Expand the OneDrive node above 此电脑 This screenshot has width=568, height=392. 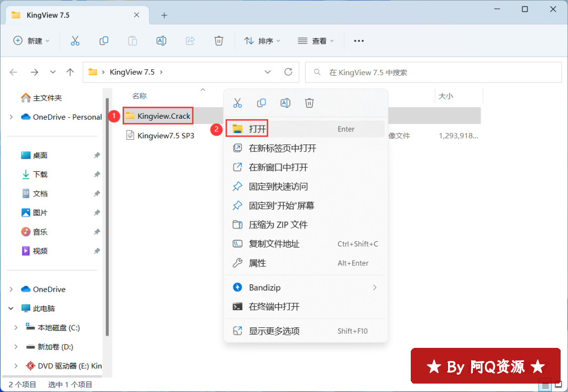11,289
